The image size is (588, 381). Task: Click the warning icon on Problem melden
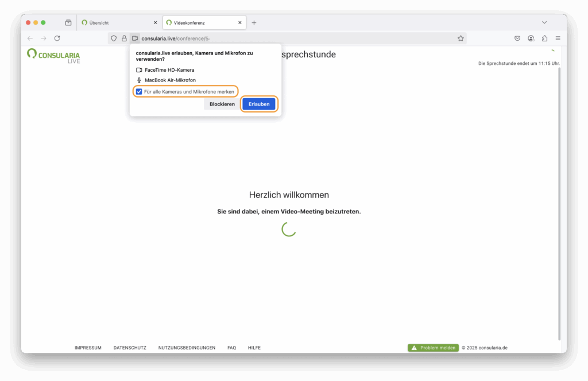coord(414,348)
